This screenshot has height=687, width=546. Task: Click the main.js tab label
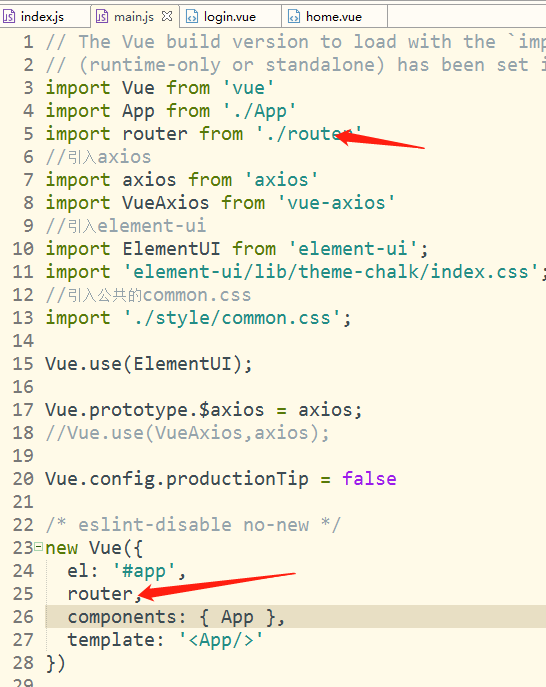tap(134, 17)
